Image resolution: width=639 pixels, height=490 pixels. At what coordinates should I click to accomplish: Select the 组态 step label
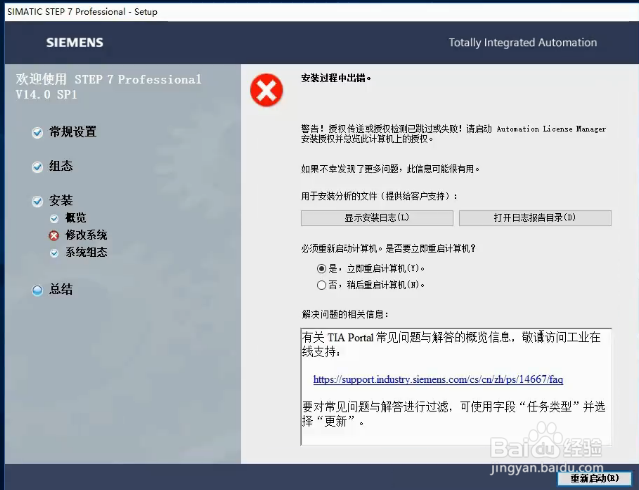pyautogui.click(x=61, y=166)
